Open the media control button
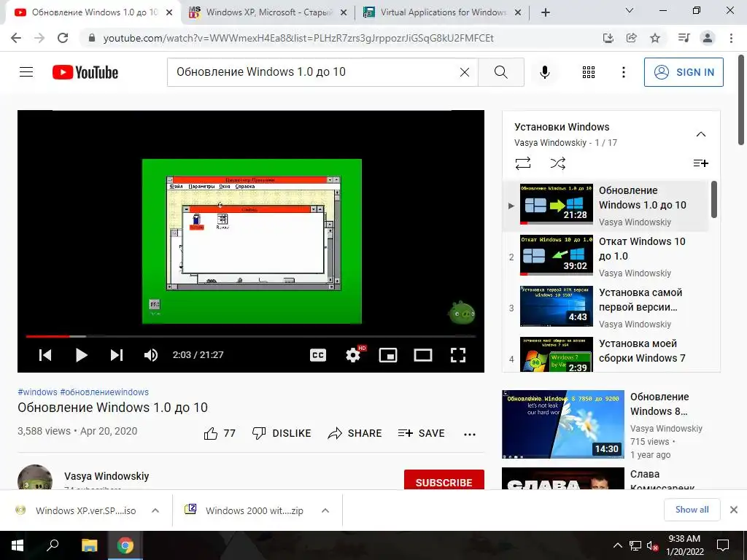This screenshot has width=747, height=560. [x=684, y=38]
